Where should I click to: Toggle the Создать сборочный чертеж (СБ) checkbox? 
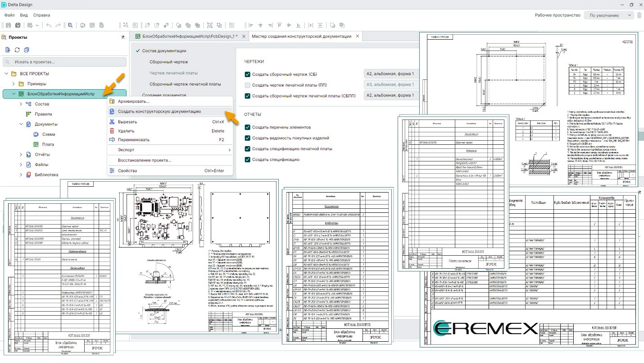pyautogui.click(x=247, y=74)
